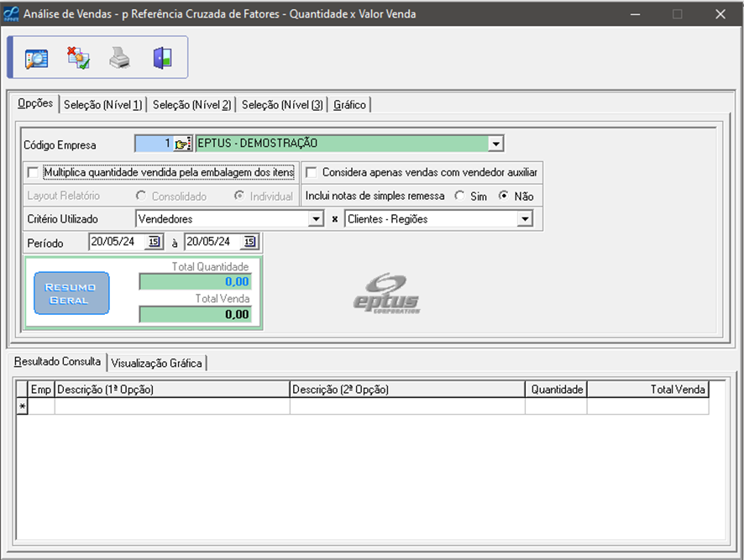Open the Gráfico tab
The image size is (744, 560).
(349, 105)
